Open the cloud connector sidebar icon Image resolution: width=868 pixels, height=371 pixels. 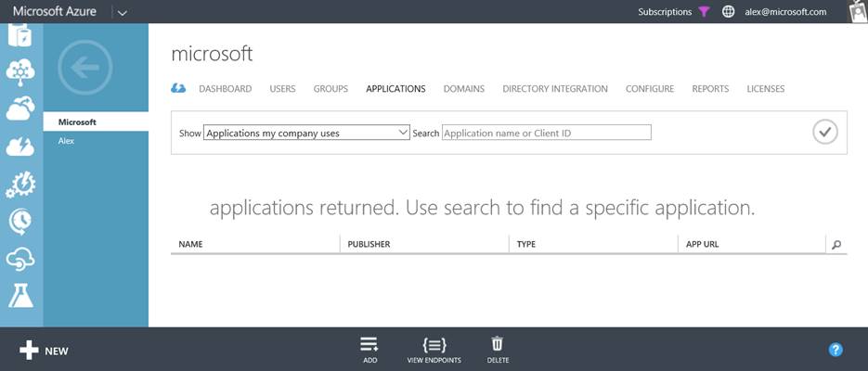click(20, 260)
